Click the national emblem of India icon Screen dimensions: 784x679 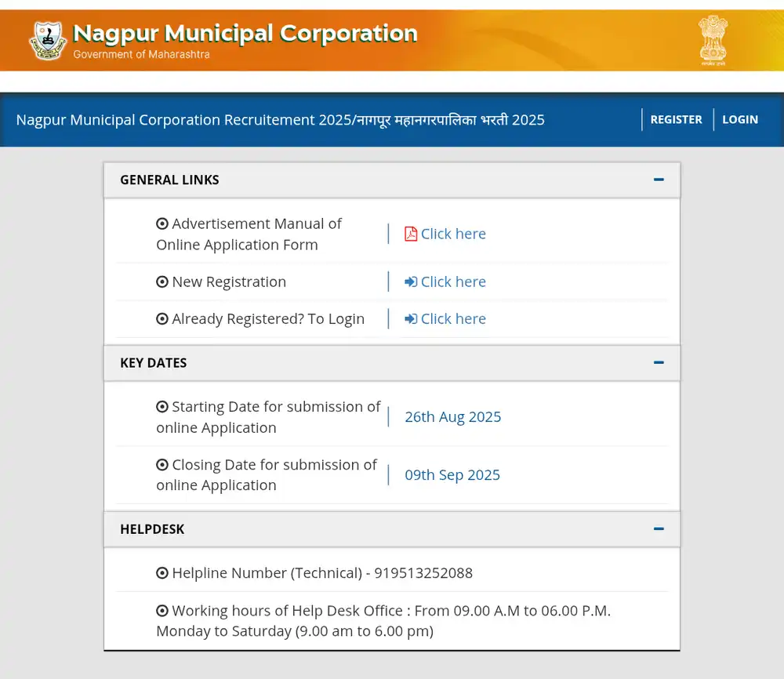pos(713,40)
